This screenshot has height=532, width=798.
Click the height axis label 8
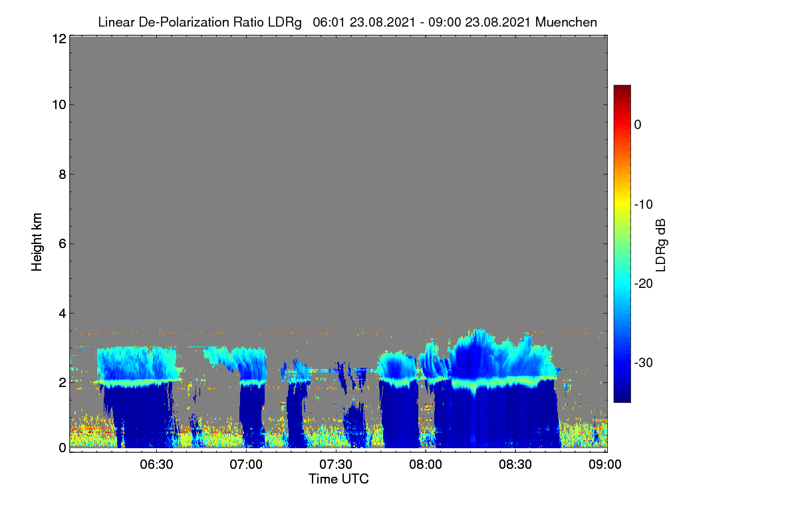tap(62, 174)
